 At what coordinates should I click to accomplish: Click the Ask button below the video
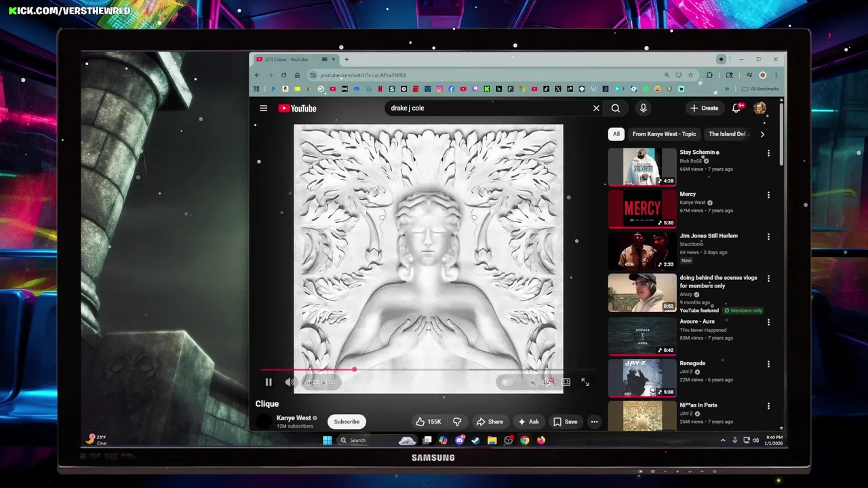[x=528, y=422]
